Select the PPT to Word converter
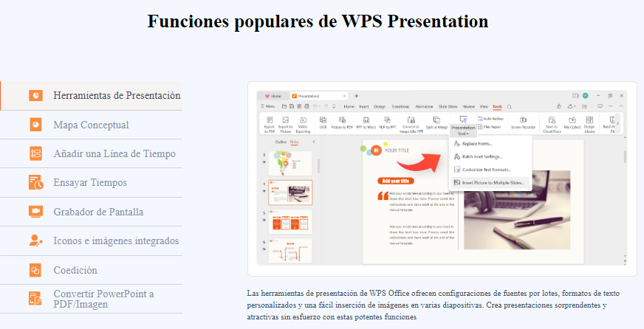 click(x=366, y=123)
